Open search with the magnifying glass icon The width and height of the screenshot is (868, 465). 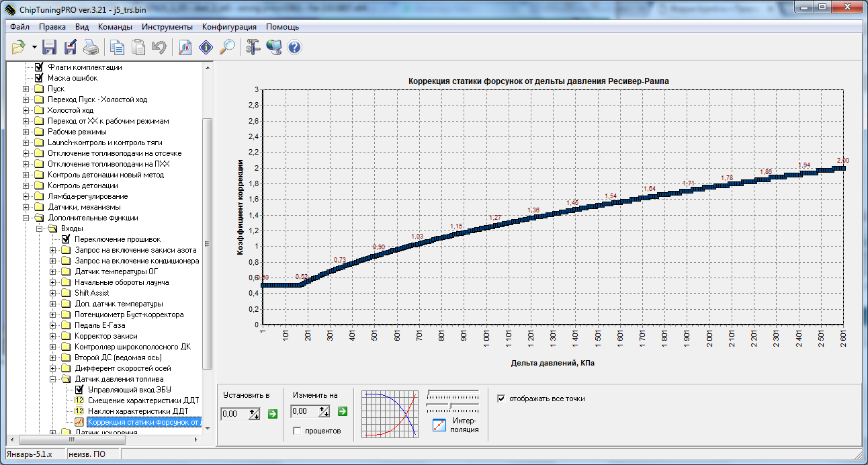(227, 47)
